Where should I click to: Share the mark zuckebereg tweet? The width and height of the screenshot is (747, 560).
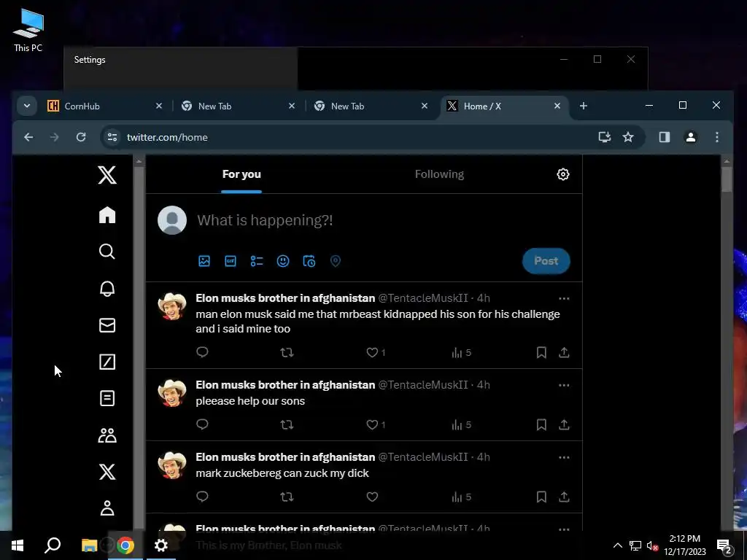(x=564, y=497)
